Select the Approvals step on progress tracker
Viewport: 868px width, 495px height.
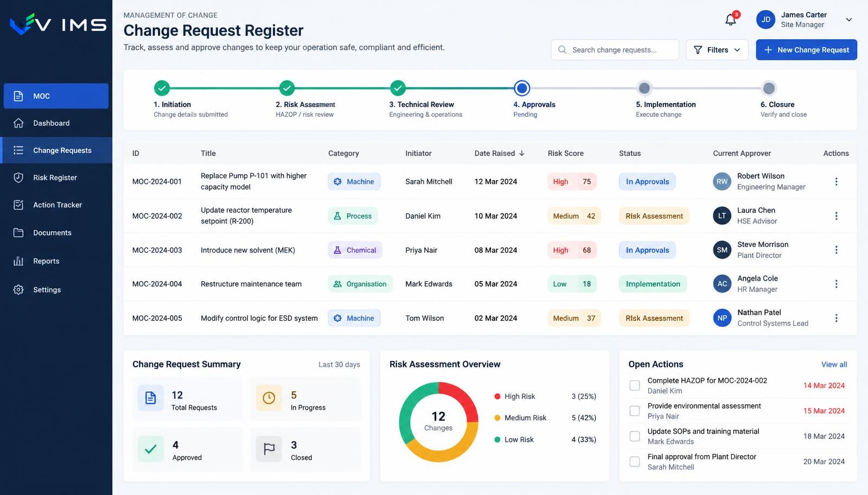pyautogui.click(x=522, y=88)
